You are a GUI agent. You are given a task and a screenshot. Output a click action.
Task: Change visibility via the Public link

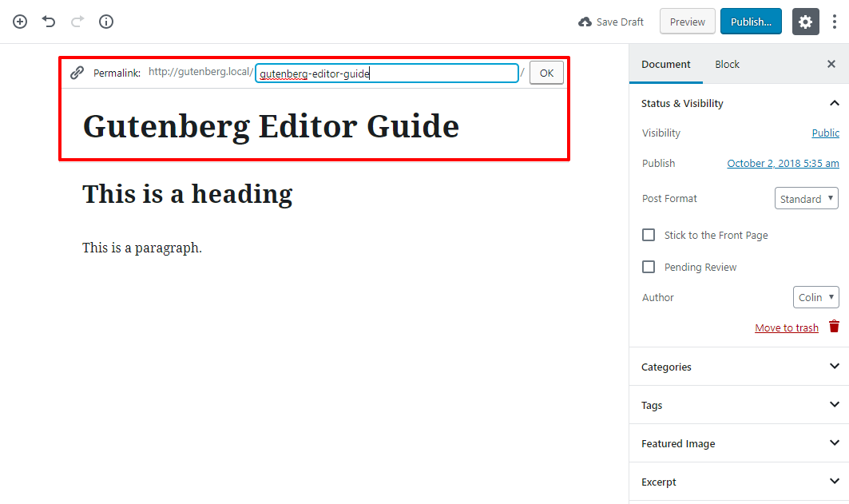pyautogui.click(x=825, y=133)
